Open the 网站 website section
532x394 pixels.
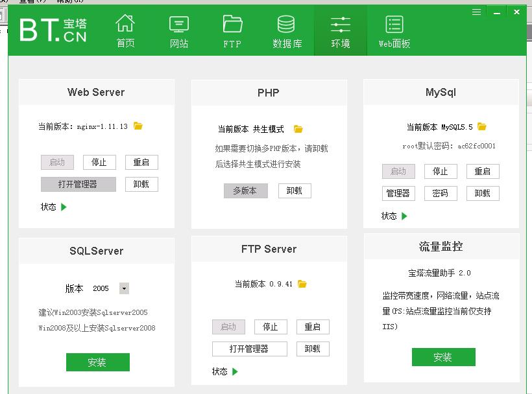(179, 32)
